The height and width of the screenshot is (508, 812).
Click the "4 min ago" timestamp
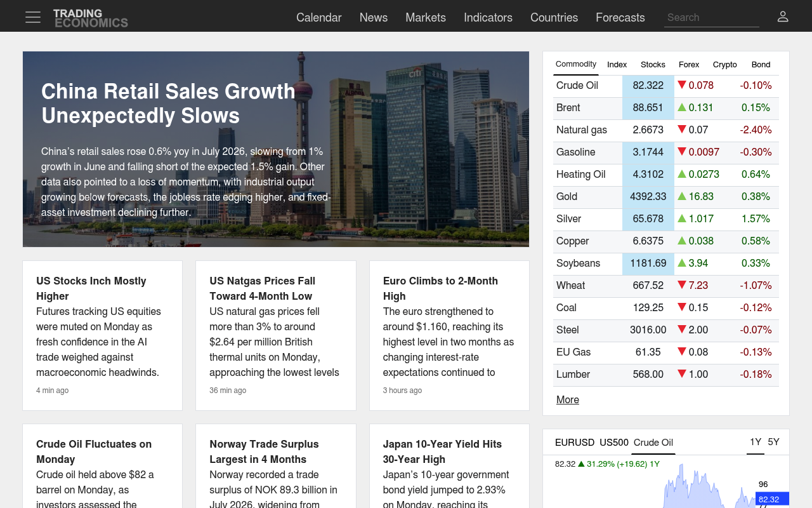(52, 391)
